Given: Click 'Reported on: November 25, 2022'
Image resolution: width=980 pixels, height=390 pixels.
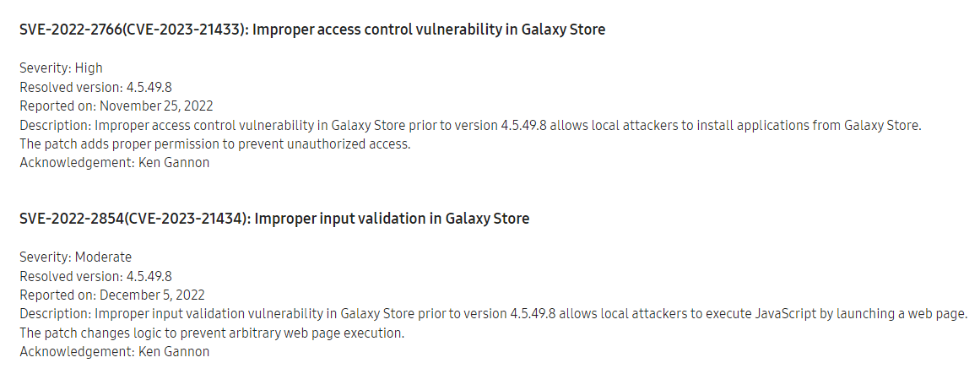Looking at the screenshot, I should pos(116,106).
